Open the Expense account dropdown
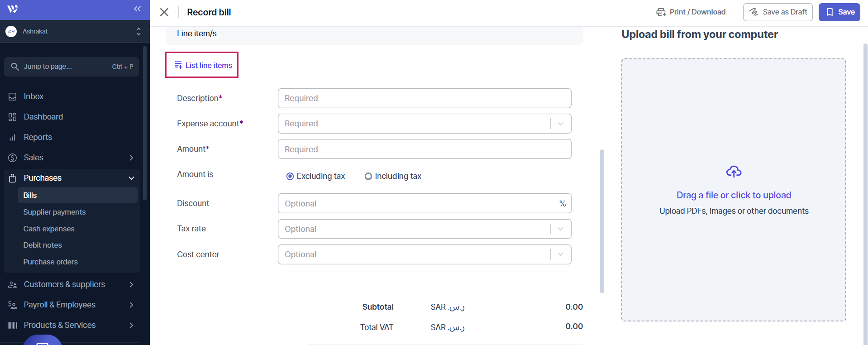This screenshot has width=868, height=345. click(x=560, y=124)
